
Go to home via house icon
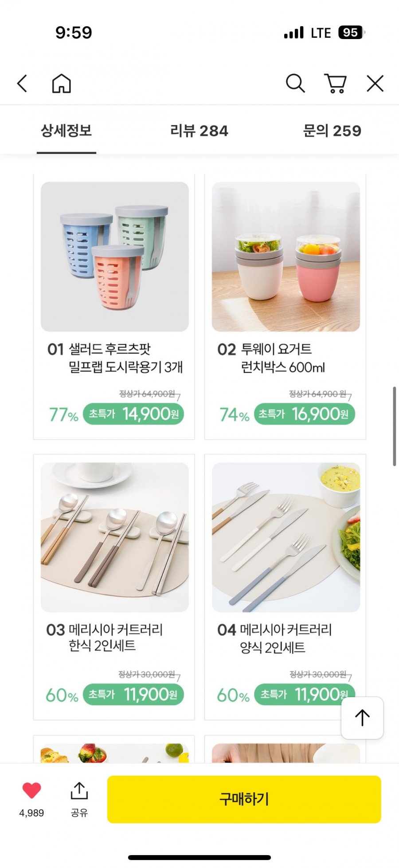(62, 83)
